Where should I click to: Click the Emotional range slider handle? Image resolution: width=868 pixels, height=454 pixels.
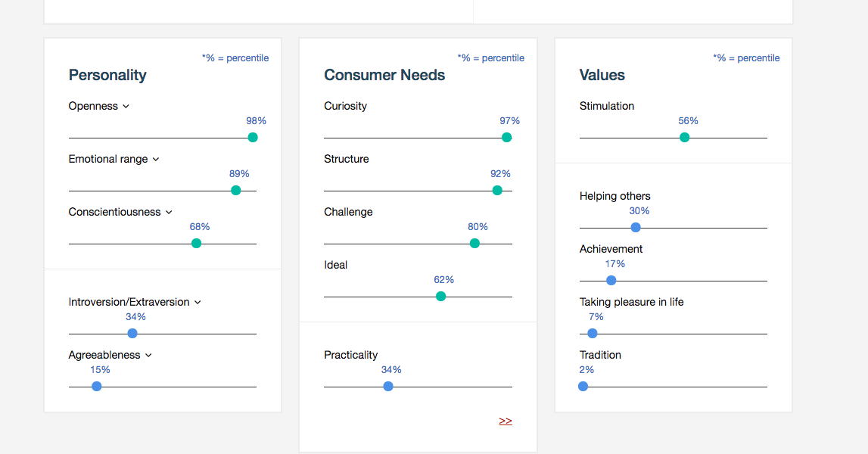tap(236, 191)
